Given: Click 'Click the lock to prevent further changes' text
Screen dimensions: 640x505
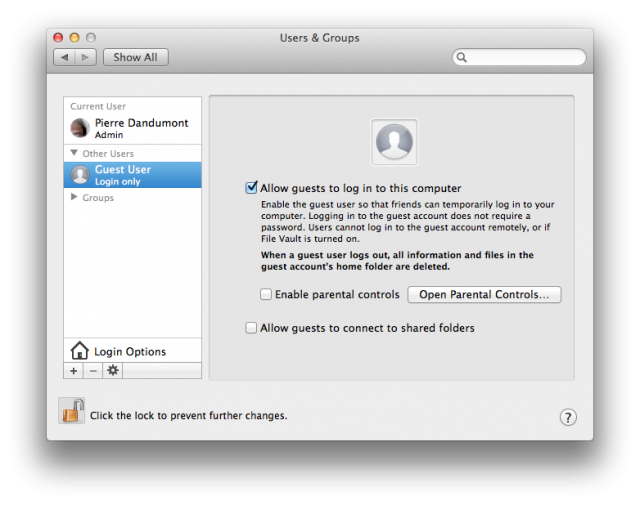Looking at the screenshot, I should (x=189, y=416).
